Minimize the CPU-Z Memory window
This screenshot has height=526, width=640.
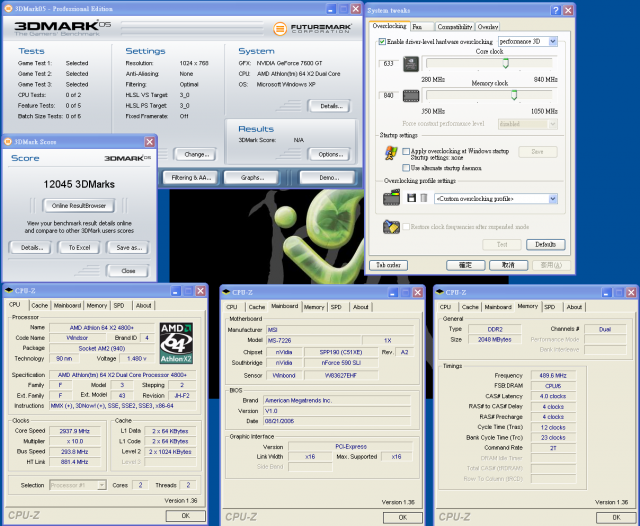pyautogui.click(x=607, y=293)
